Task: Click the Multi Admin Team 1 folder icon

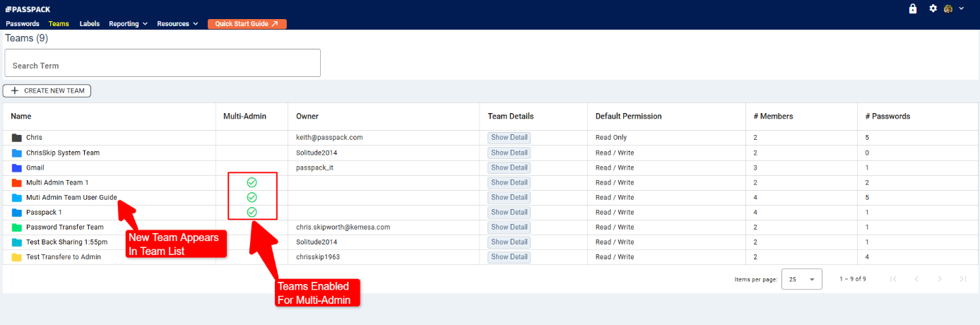Action: click(x=17, y=182)
